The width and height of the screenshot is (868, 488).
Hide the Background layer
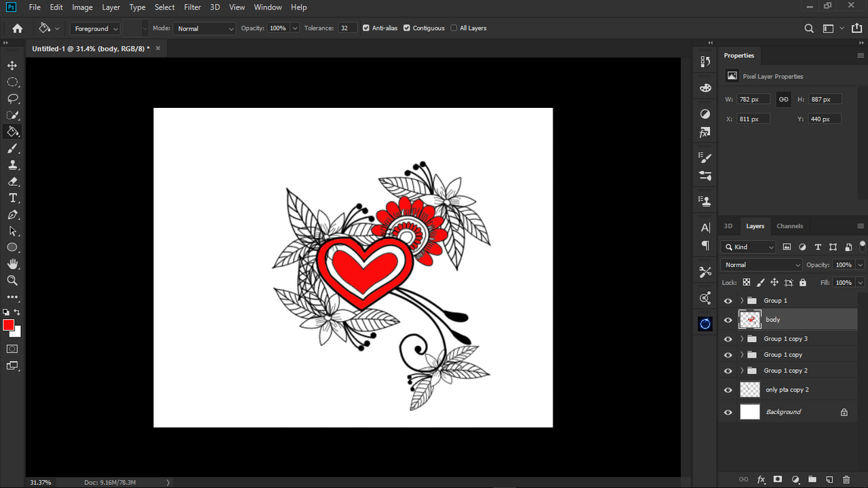pyautogui.click(x=728, y=412)
